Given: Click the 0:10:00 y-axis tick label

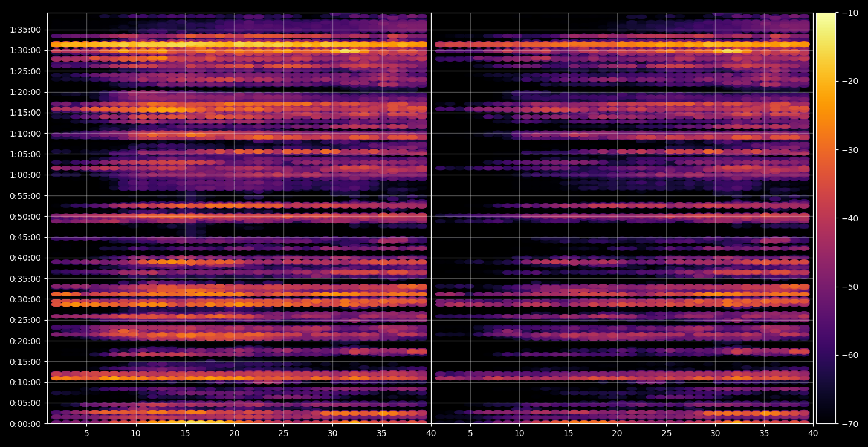Looking at the screenshot, I should [25, 382].
